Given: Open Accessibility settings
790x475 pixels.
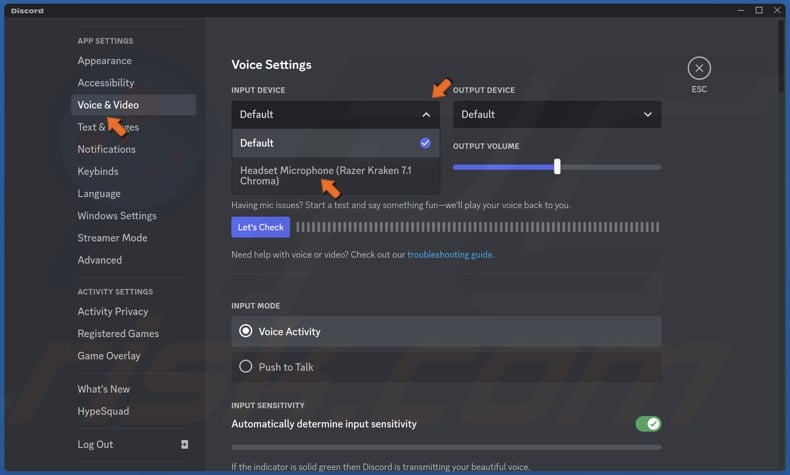Looking at the screenshot, I should coord(106,83).
